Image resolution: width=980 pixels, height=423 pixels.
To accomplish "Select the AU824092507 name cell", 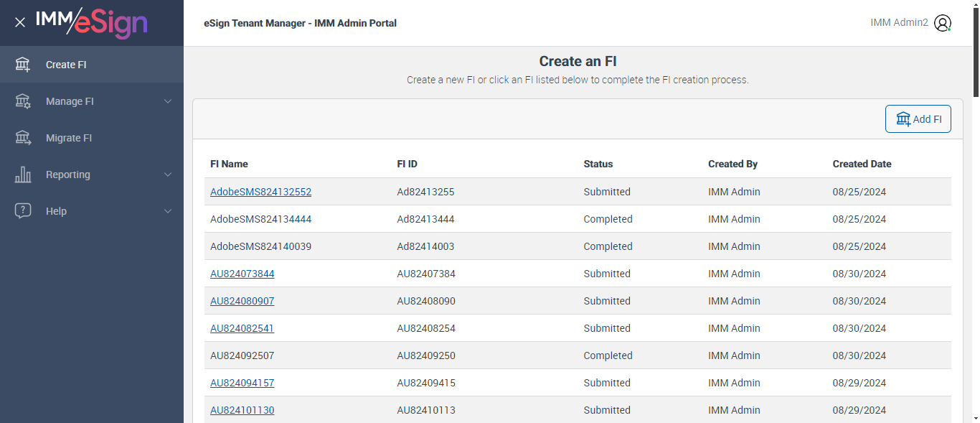I will coord(242,355).
